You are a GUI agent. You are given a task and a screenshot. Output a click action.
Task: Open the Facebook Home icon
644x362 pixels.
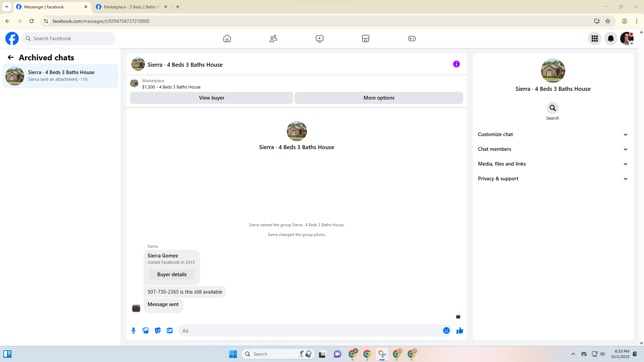click(x=227, y=39)
